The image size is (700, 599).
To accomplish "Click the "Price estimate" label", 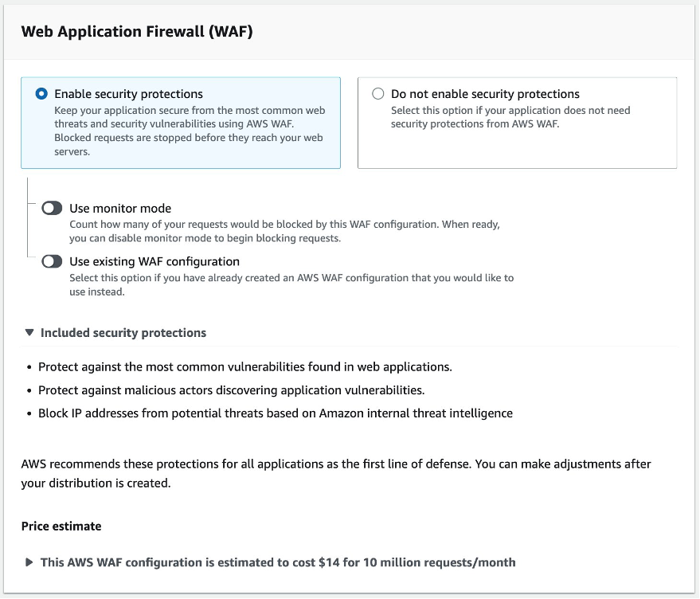I will tap(61, 526).
